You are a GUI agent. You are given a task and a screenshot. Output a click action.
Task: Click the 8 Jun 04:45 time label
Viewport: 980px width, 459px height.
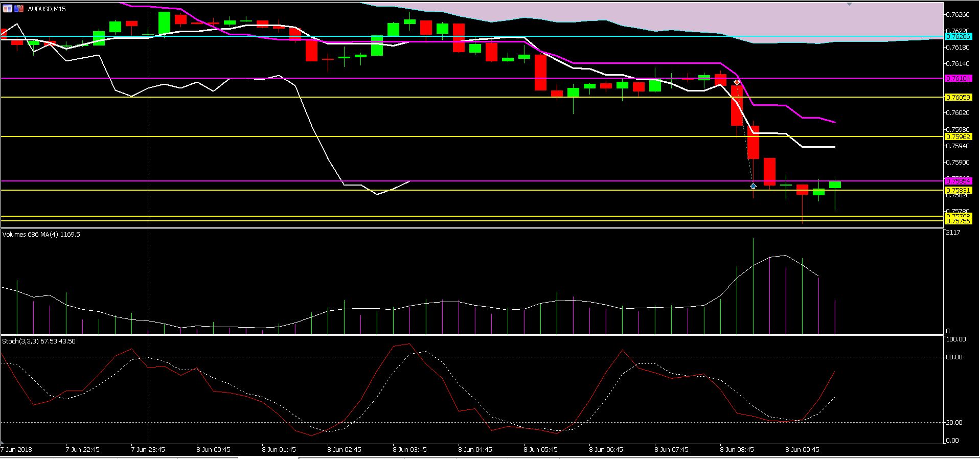point(475,450)
